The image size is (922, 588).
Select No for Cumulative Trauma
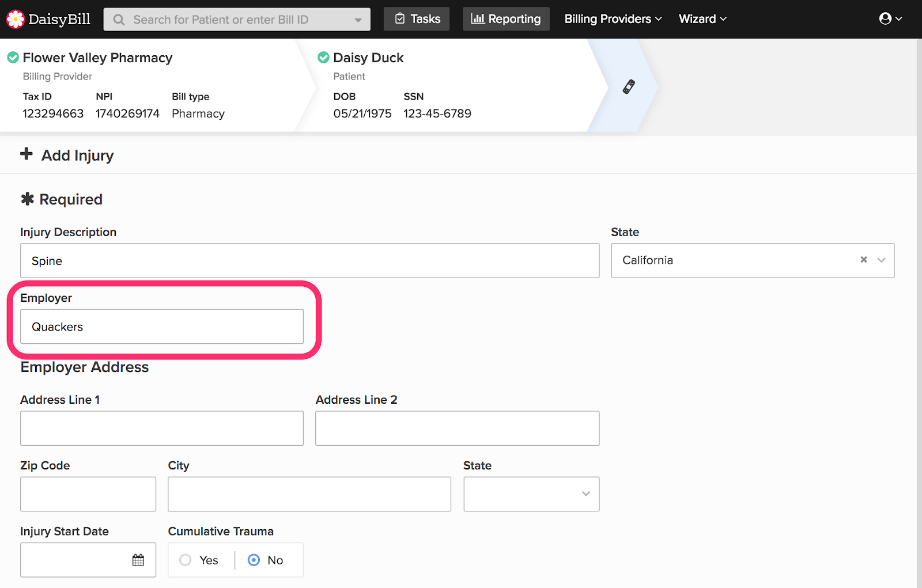point(254,560)
